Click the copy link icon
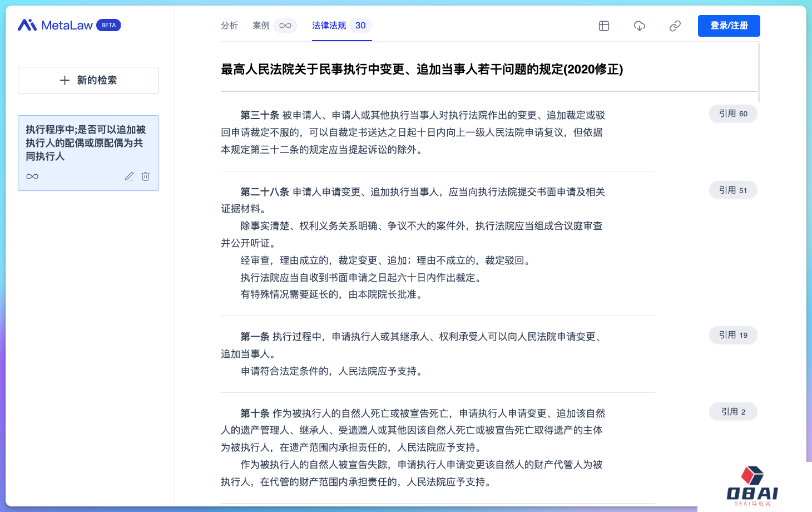Viewport: 812px width, 512px height. pyautogui.click(x=675, y=26)
